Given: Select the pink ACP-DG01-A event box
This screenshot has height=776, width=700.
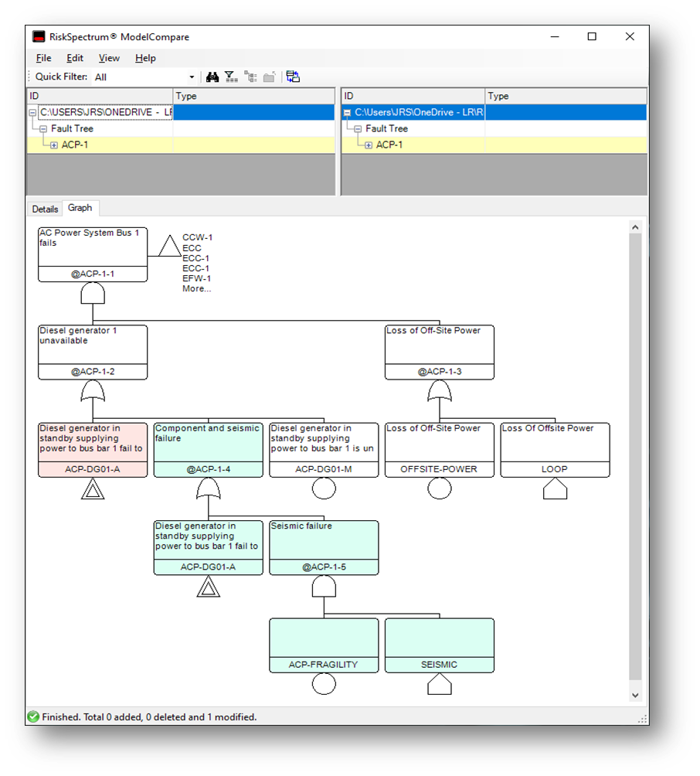Looking at the screenshot, I should 93,450.
